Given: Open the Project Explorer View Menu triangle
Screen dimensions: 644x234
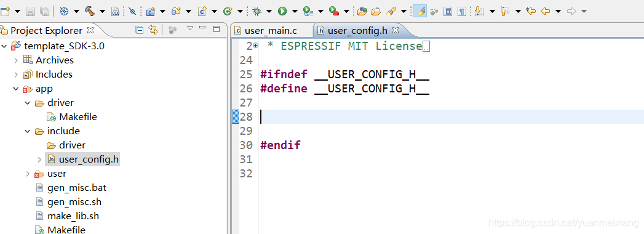Looking at the screenshot, I should pyautogui.click(x=189, y=28).
